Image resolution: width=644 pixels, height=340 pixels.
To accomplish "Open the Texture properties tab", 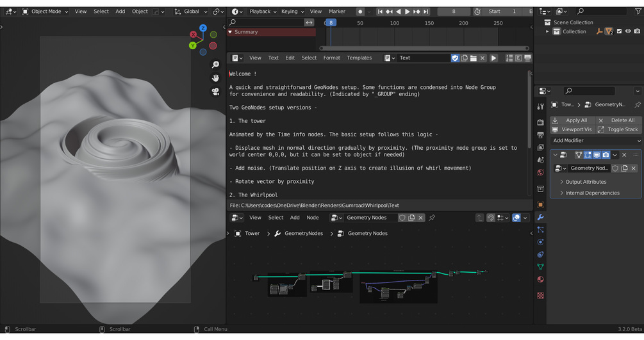I will tap(540, 295).
